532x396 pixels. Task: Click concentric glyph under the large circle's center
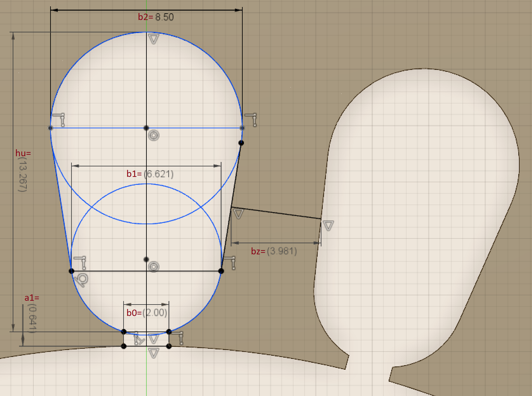[x=154, y=136]
